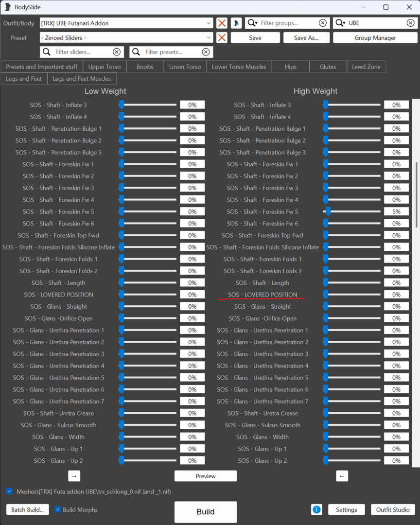Launch Outfit Studio

pyautogui.click(x=393, y=509)
